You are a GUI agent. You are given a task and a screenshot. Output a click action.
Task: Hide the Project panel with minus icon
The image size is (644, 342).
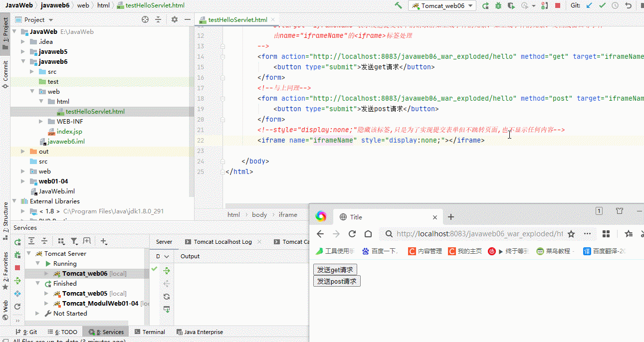(x=188, y=19)
